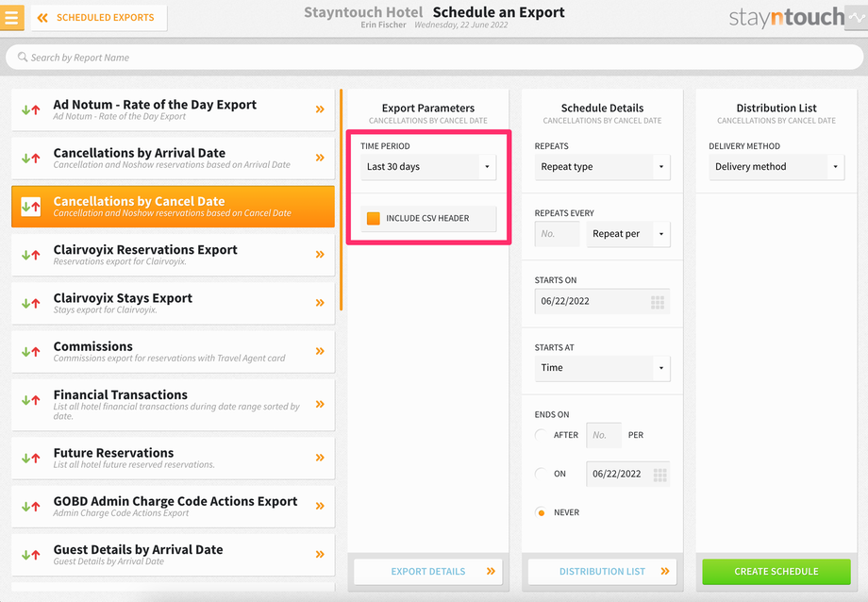The image size is (868, 602).
Task: Open Guest Details by Arrival Date export
Action: 173,555
